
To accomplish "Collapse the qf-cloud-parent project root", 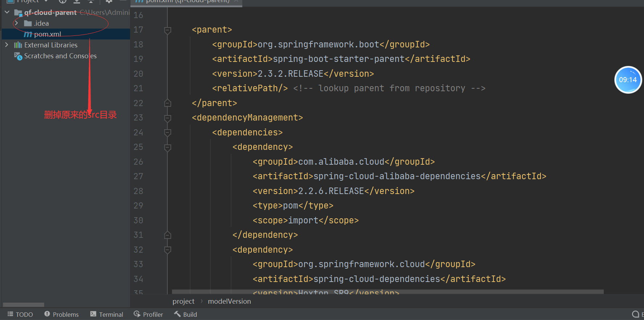I will pyautogui.click(x=7, y=12).
